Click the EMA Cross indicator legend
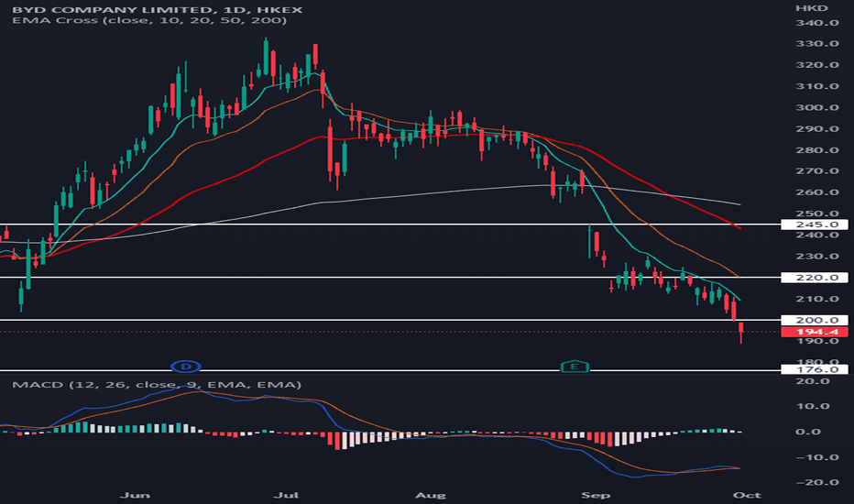 [x=149, y=20]
